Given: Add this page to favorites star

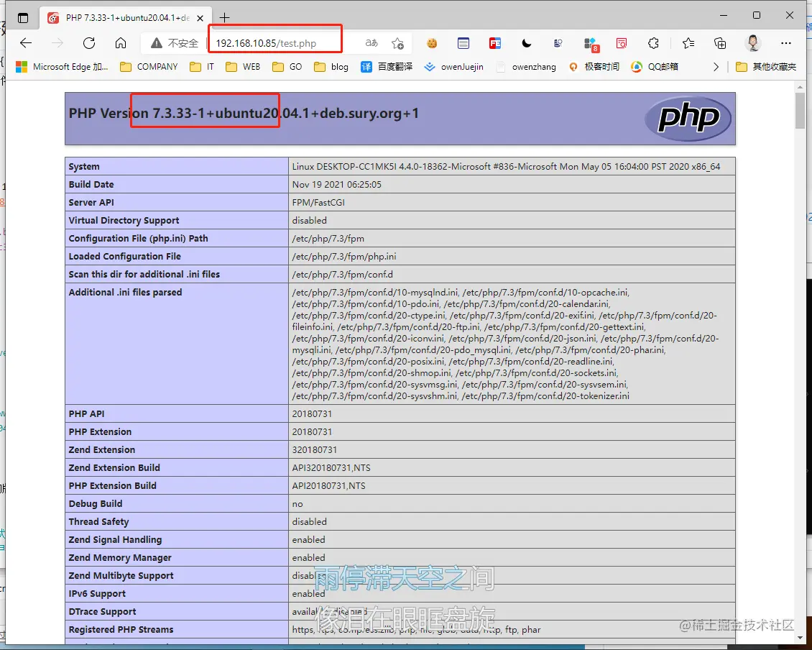Looking at the screenshot, I should (x=397, y=43).
